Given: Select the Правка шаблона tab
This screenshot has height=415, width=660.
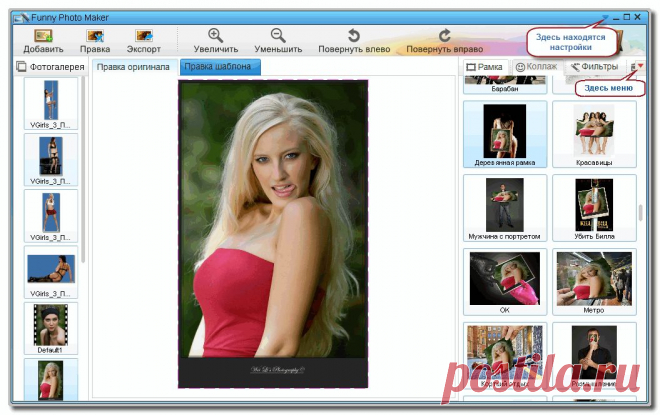Looking at the screenshot, I should [220, 67].
